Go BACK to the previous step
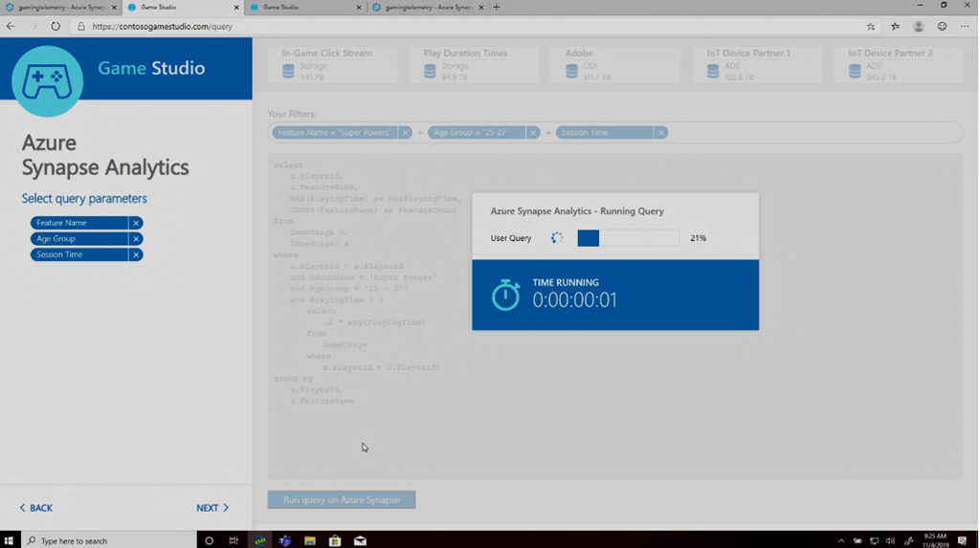 [x=36, y=508]
